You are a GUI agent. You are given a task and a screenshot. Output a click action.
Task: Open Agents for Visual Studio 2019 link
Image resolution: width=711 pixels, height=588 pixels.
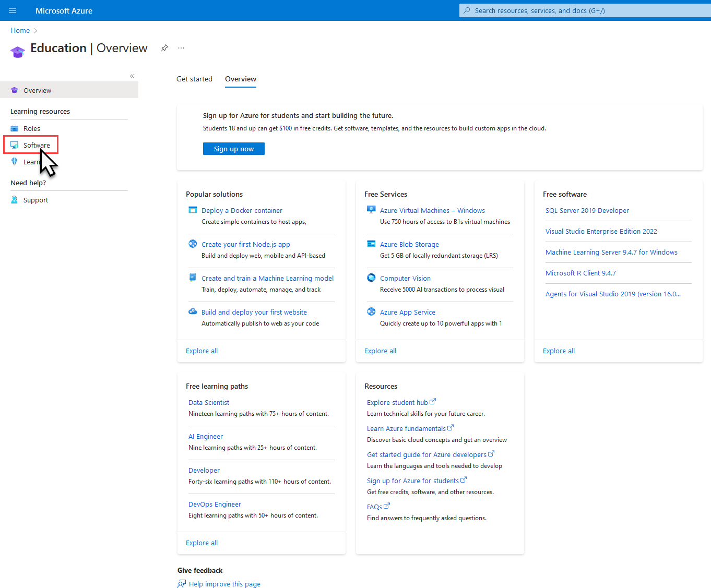tap(613, 294)
